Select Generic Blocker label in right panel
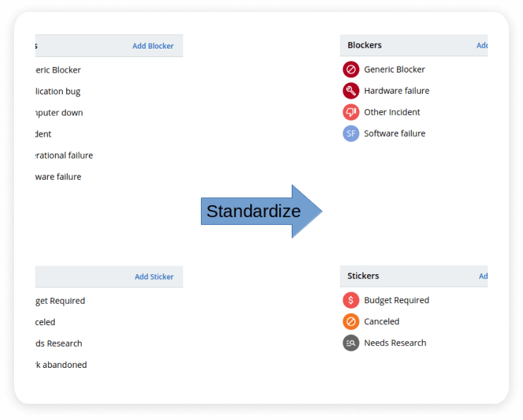Screen dimensions: 523x420 (394, 69)
